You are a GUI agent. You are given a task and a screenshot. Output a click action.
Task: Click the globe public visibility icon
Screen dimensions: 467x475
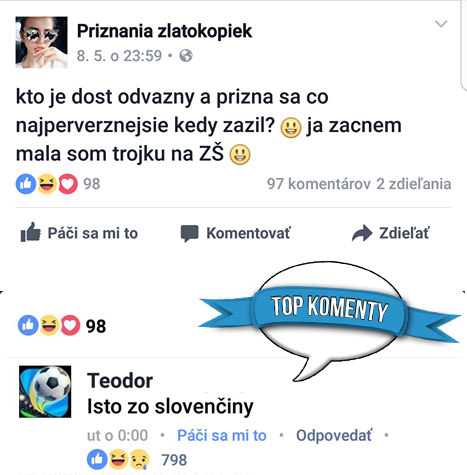[x=186, y=56]
